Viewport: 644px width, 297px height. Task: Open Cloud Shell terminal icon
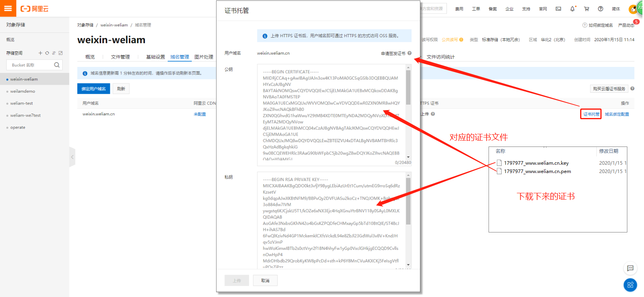[x=558, y=9]
